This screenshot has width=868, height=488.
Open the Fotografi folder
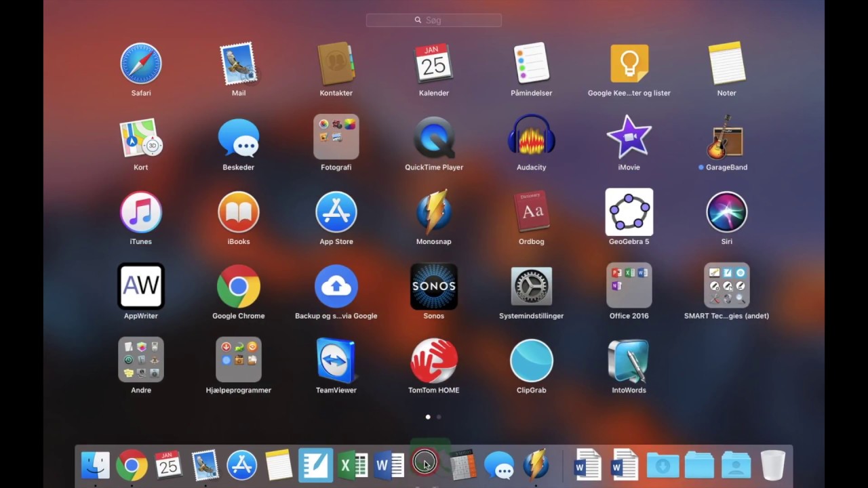[x=336, y=137]
